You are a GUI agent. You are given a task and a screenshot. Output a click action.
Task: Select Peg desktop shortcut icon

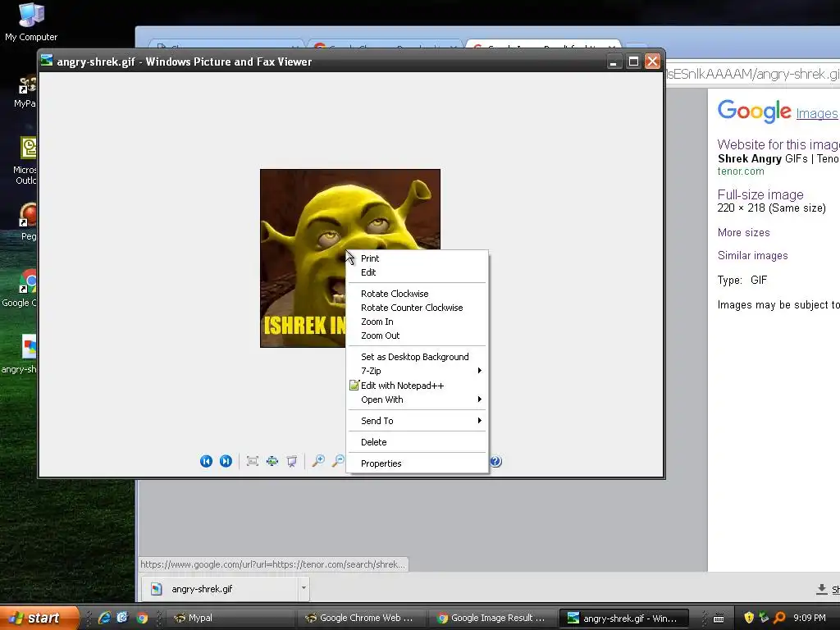[x=28, y=221]
